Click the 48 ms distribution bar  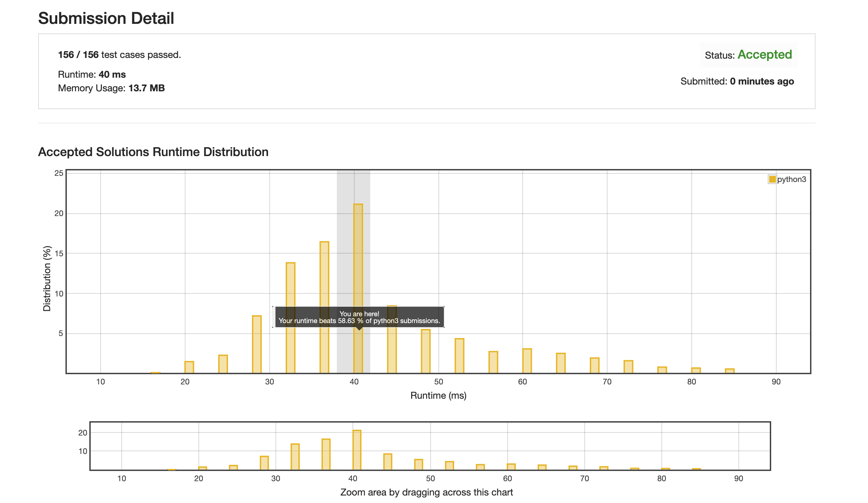(425, 351)
